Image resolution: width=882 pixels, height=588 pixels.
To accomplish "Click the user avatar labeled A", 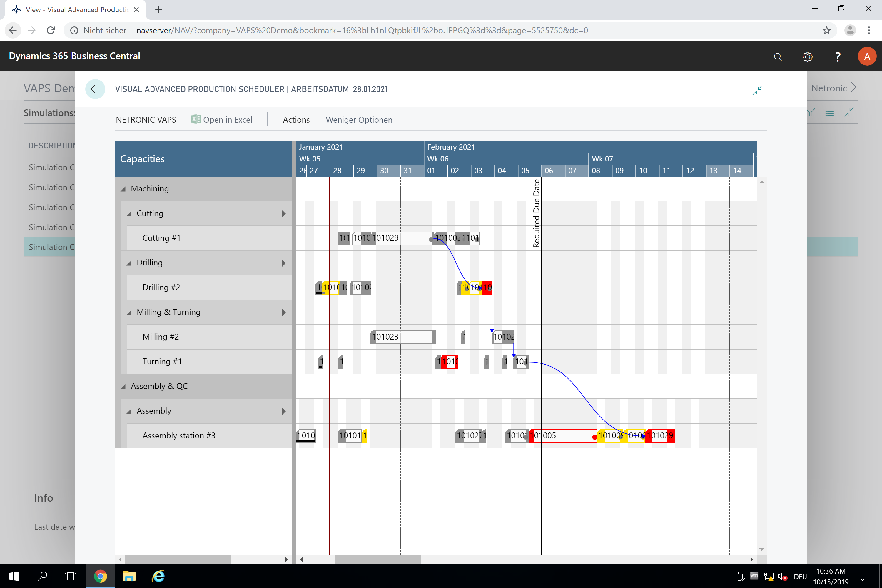I will pos(867,56).
